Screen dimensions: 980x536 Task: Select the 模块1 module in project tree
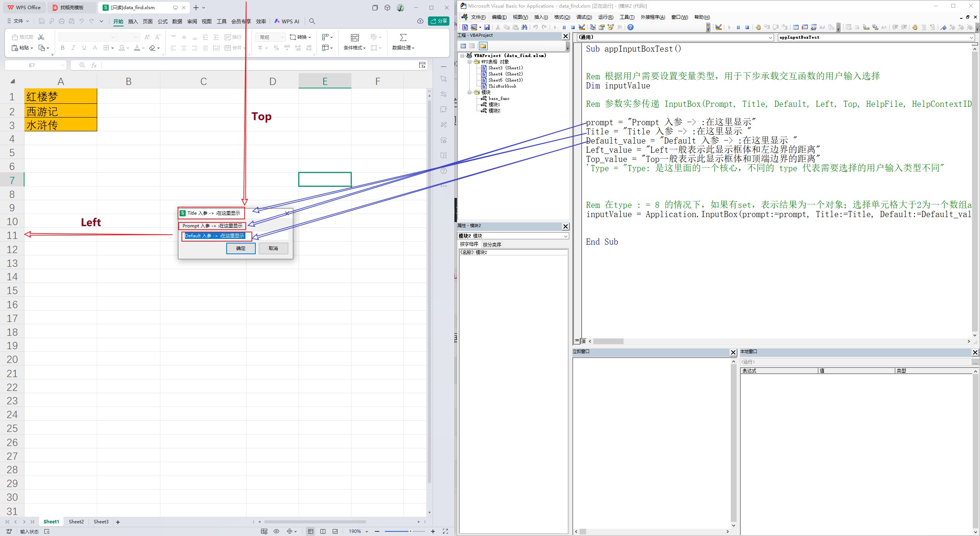[494, 105]
